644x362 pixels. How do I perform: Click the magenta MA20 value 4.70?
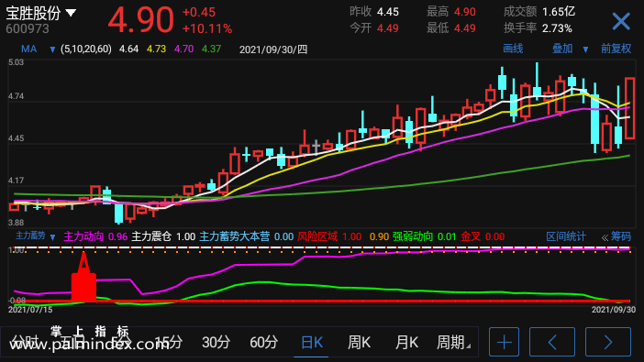(183, 49)
